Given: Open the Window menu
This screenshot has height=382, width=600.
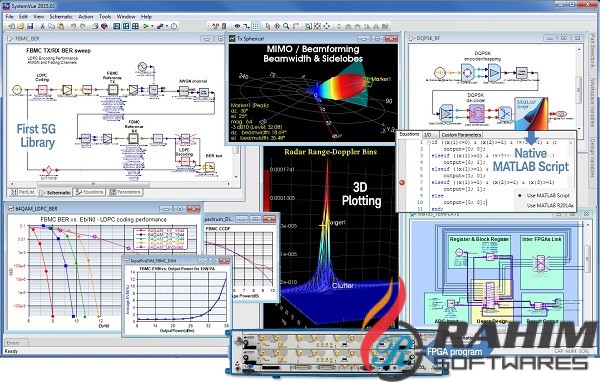Looking at the screenshot, I should [126, 16].
